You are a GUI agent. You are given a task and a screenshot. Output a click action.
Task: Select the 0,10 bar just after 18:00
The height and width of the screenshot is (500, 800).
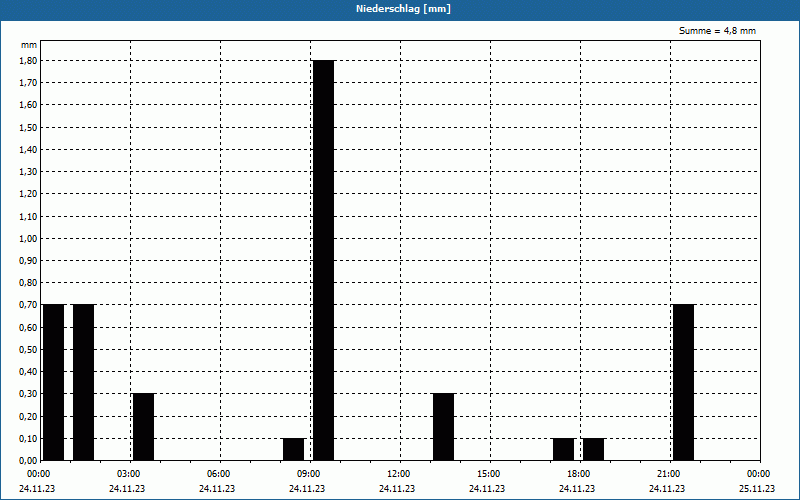point(593,449)
